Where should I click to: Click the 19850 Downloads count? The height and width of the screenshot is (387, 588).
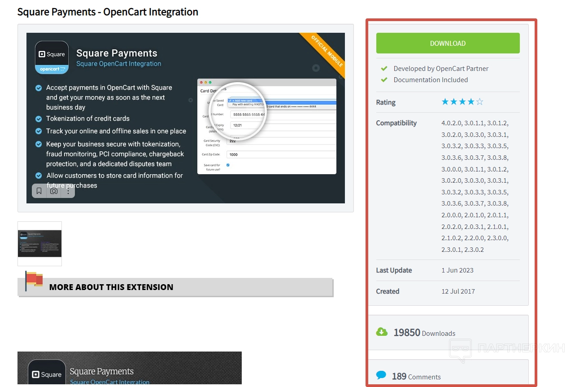[x=424, y=333]
